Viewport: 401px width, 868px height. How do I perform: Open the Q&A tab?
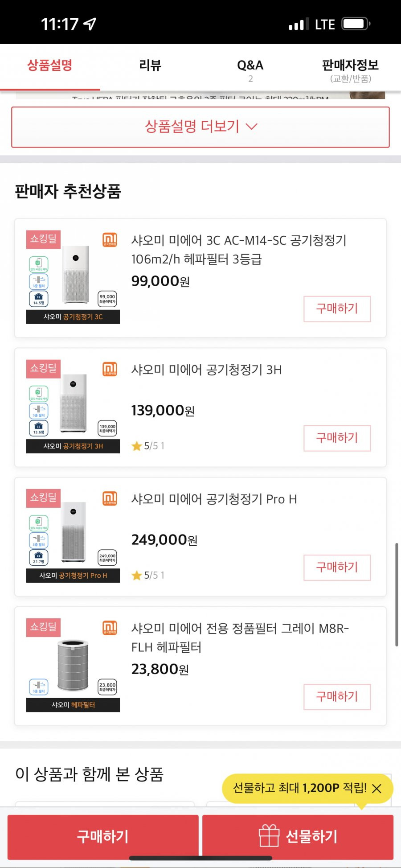point(250,70)
